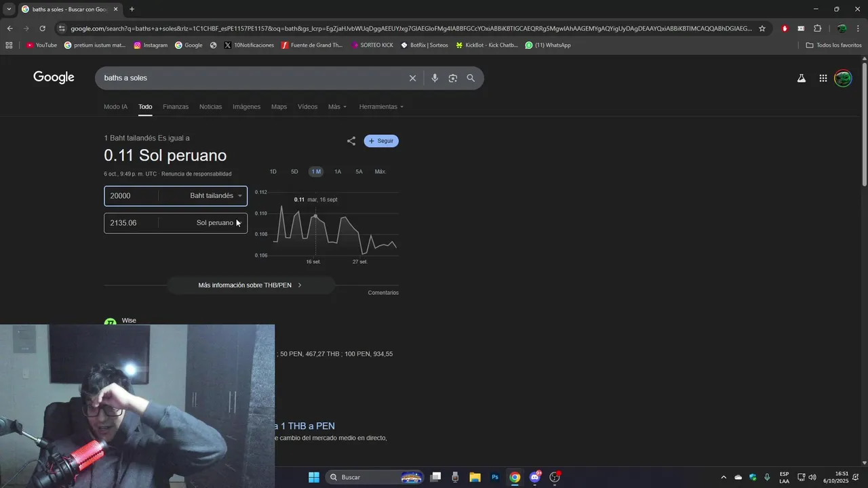The width and height of the screenshot is (868, 488).
Task: Click the Windows taskbar Buscar search box
Action: pyautogui.click(x=375, y=477)
